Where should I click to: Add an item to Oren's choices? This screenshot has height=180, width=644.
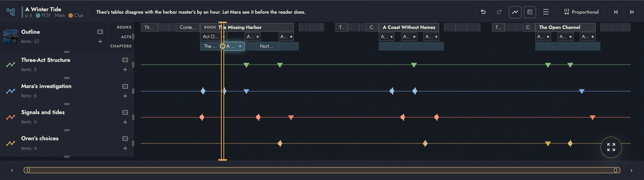pos(125,148)
